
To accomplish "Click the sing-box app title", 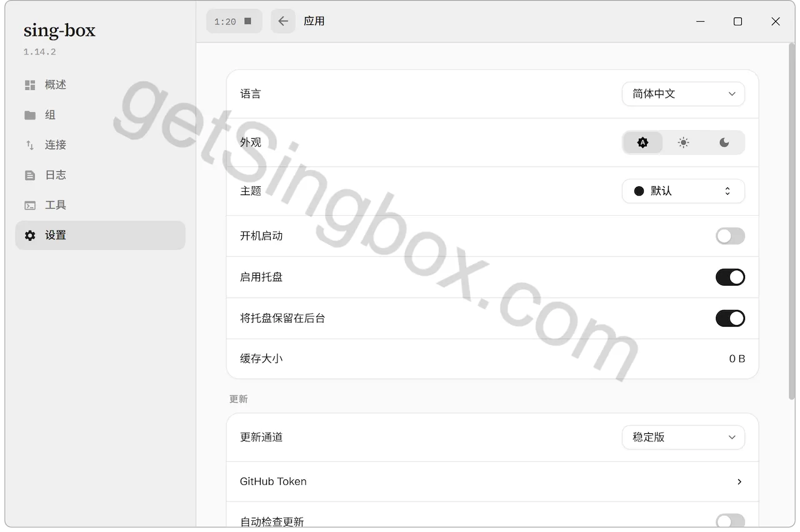I will click(x=59, y=31).
